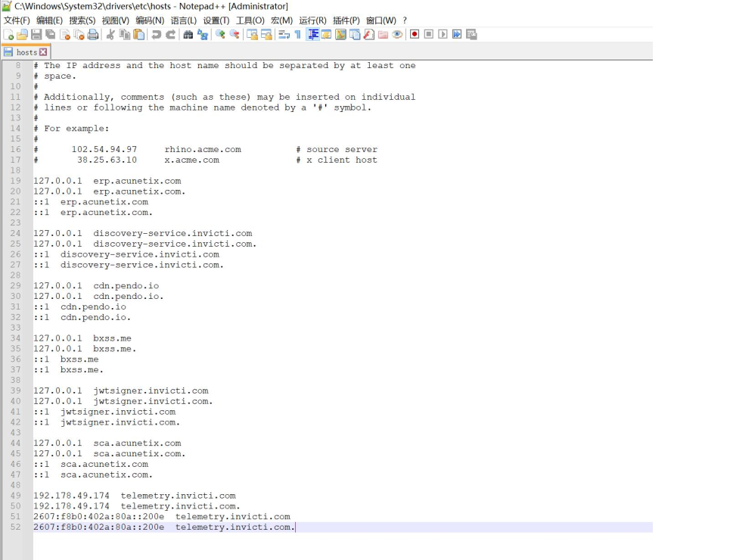This screenshot has height=560, width=730.
Task: Toggle show all characters pilcrow icon
Action: 297,35
